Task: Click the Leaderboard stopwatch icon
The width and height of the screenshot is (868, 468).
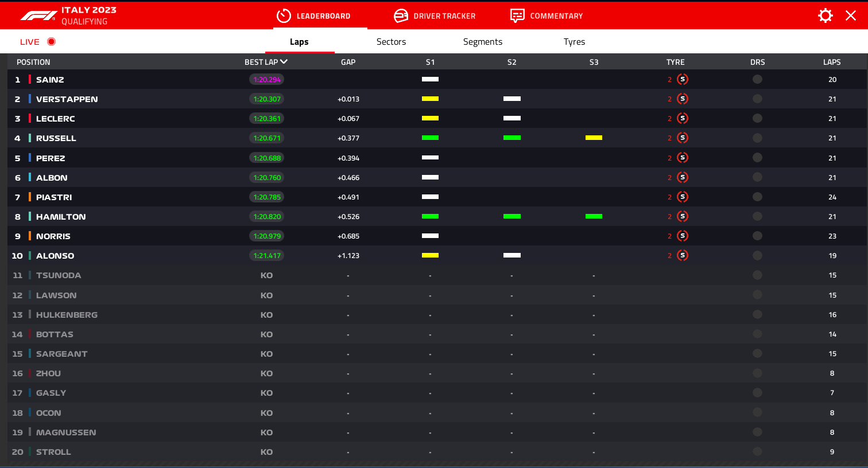Action: pos(284,15)
